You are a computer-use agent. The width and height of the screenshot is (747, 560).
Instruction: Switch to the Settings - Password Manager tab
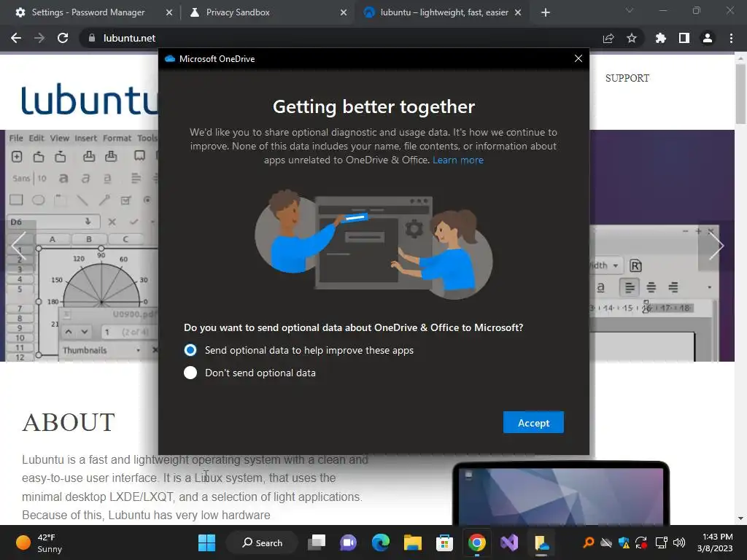click(x=88, y=12)
